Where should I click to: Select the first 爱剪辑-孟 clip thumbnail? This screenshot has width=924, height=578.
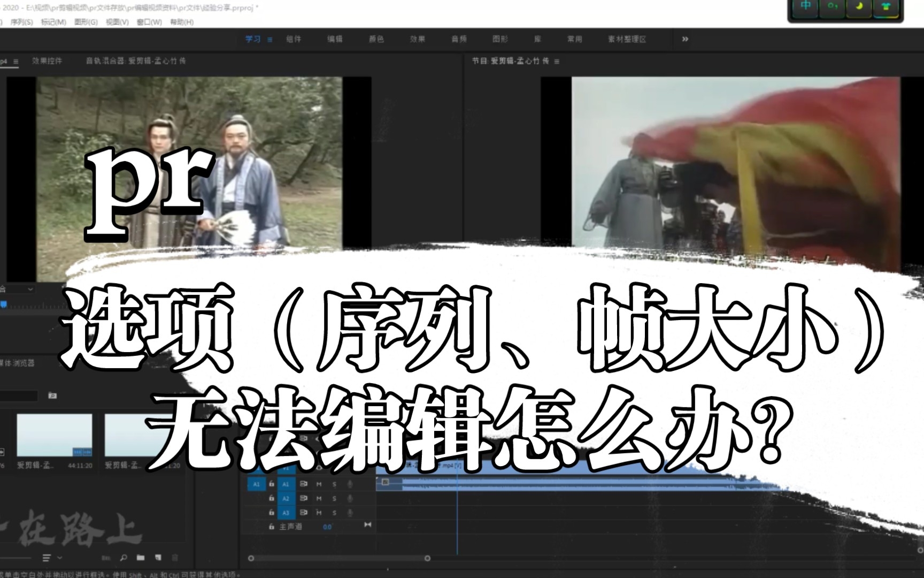point(55,435)
